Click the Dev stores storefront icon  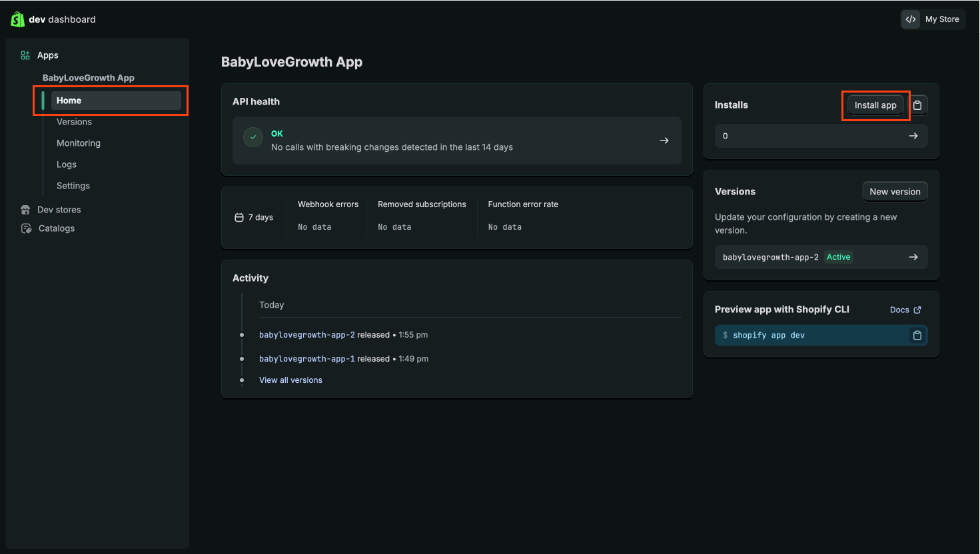point(25,210)
